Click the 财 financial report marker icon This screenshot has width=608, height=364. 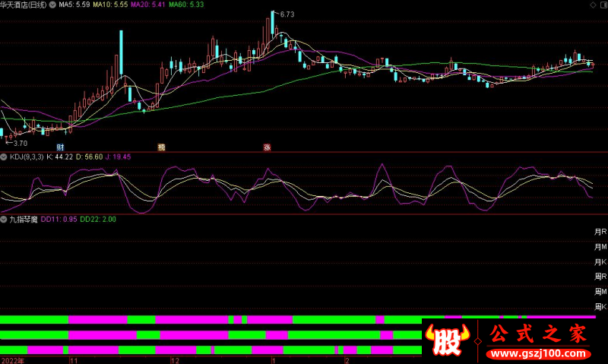click(60, 147)
